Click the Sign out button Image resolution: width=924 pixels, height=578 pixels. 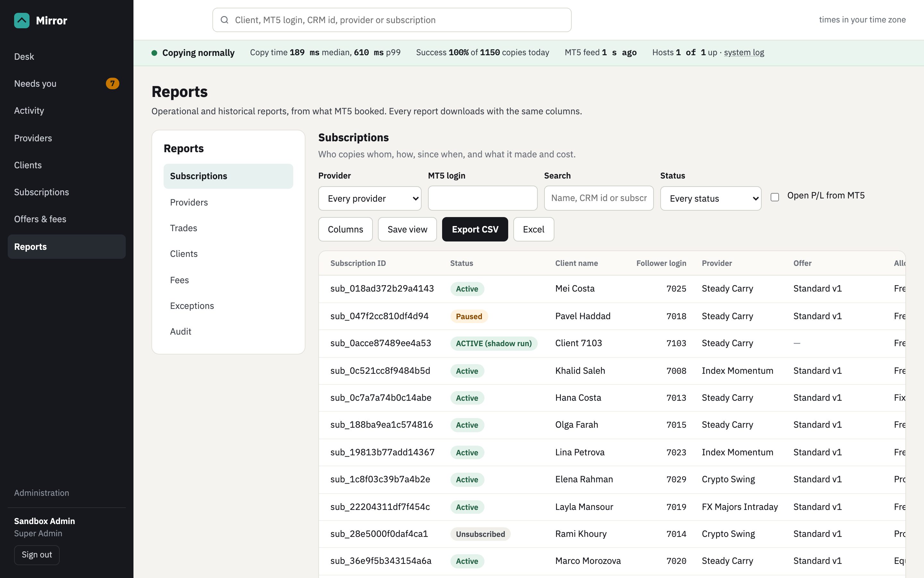click(37, 555)
